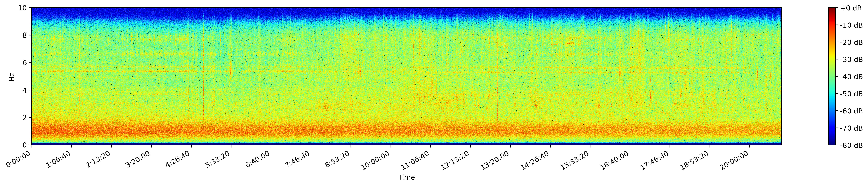Click the +0 dB colorbar label

tap(851, 8)
